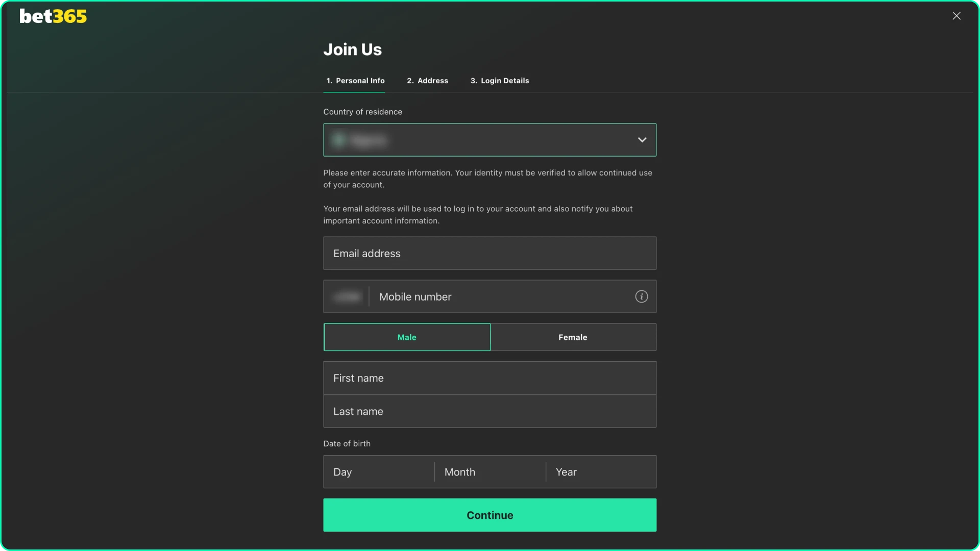Click the Email address input
The height and width of the screenshot is (551, 980).
[489, 253]
